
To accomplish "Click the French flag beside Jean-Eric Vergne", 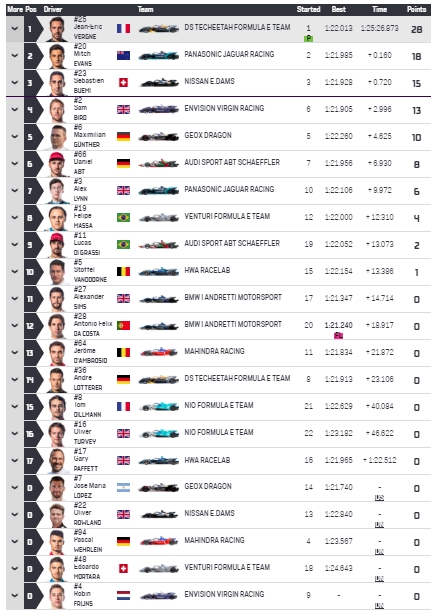I will click(x=123, y=28).
